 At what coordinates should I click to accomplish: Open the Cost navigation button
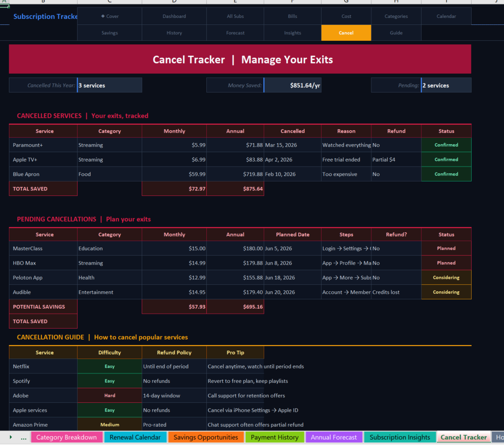346,16
